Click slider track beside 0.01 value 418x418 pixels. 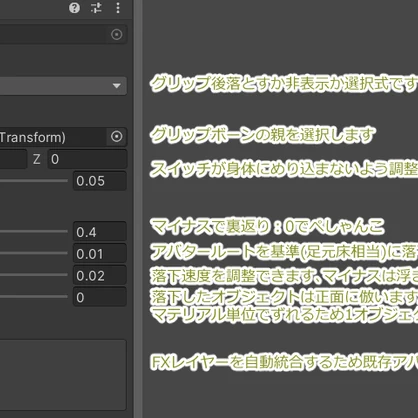pyautogui.click(x=34, y=253)
